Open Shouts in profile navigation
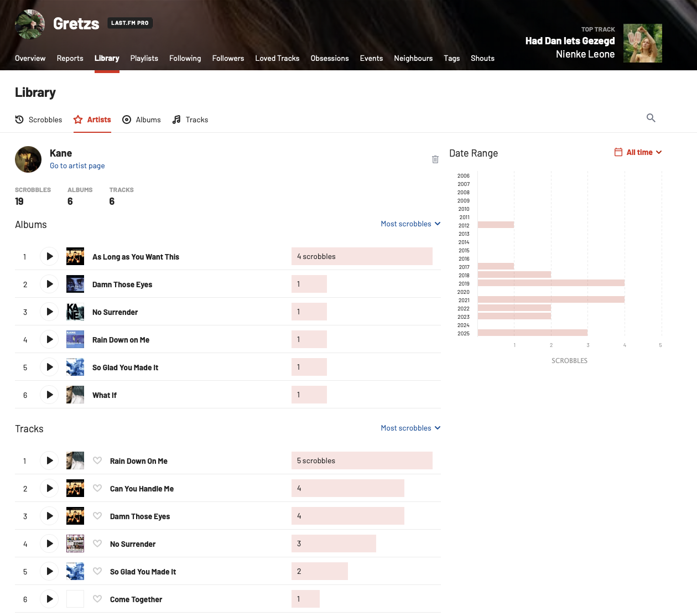697x616 pixels. pos(482,58)
